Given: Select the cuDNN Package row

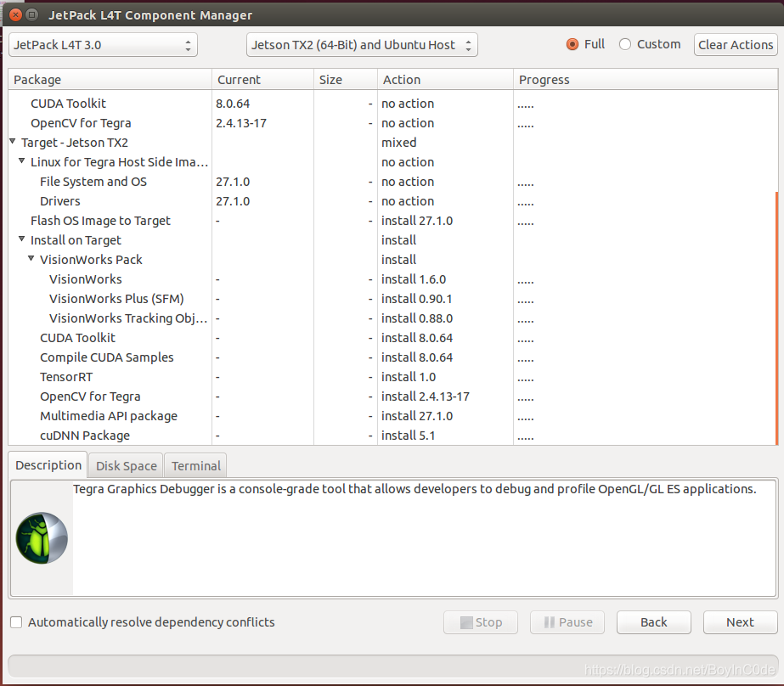Looking at the screenshot, I should tap(392, 436).
